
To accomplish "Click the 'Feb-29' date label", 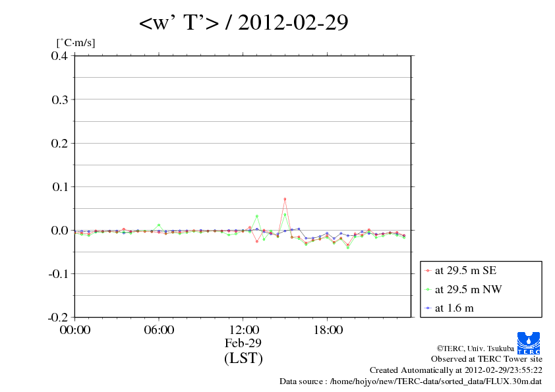I will [x=243, y=343].
